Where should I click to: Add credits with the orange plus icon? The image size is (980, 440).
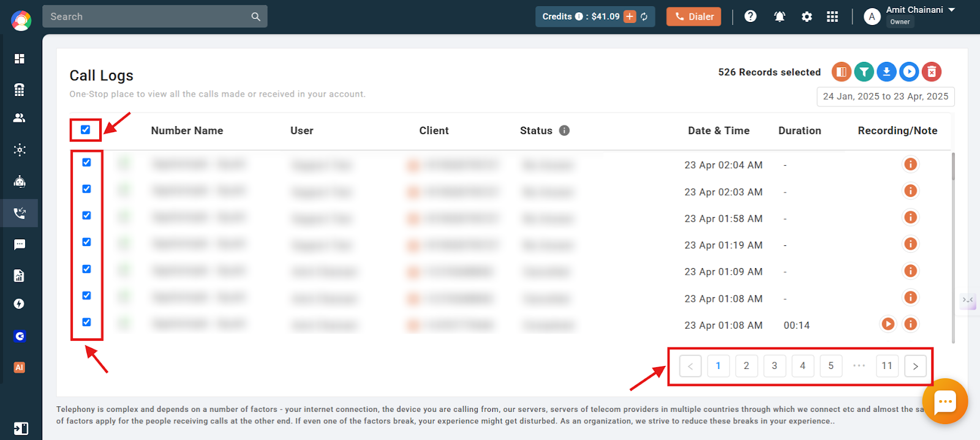pyautogui.click(x=630, y=17)
